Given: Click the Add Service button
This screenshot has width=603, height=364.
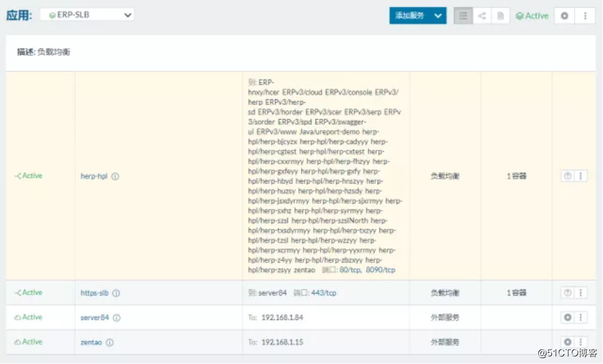Looking at the screenshot, I should 410,16.
